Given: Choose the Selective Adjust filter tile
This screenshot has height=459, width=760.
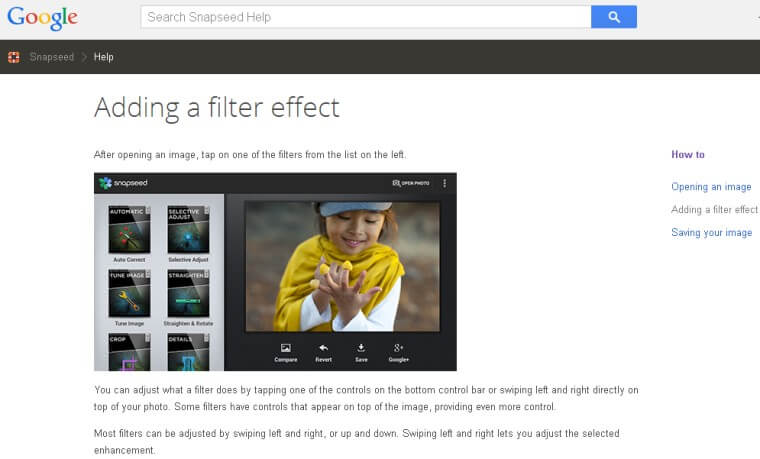Looking at the screenshot, I should [188, 231].
